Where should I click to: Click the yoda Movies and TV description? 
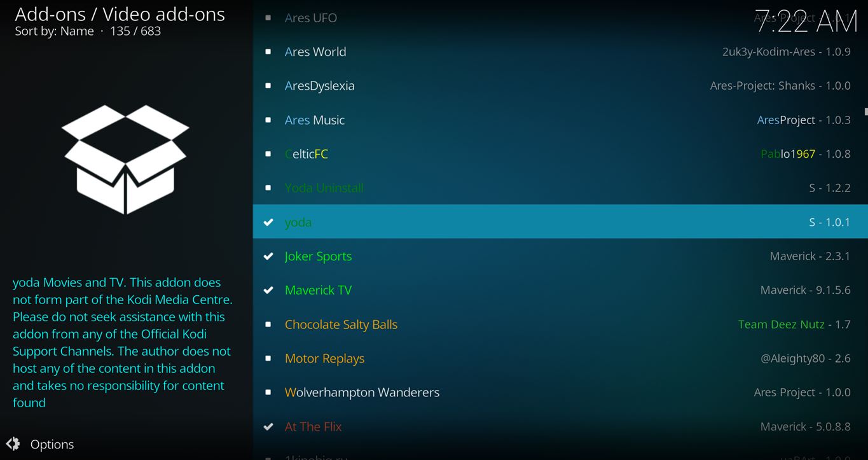point(123,342)
